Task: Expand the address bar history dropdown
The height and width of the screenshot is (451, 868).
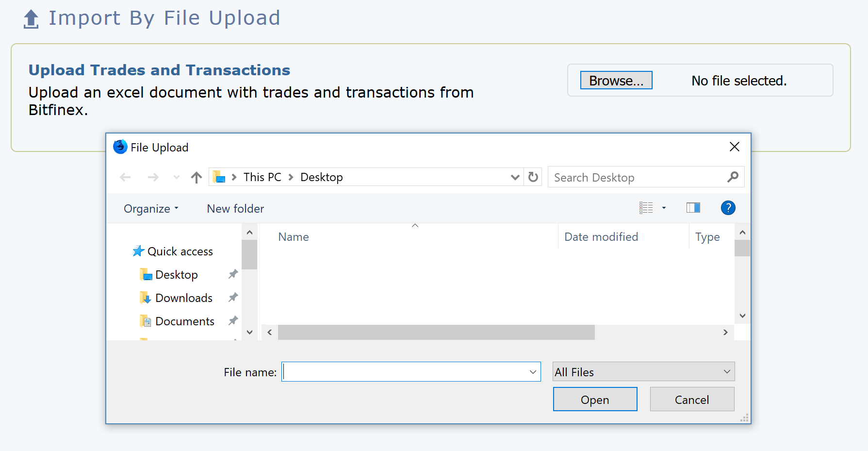Action: (515, 178)
